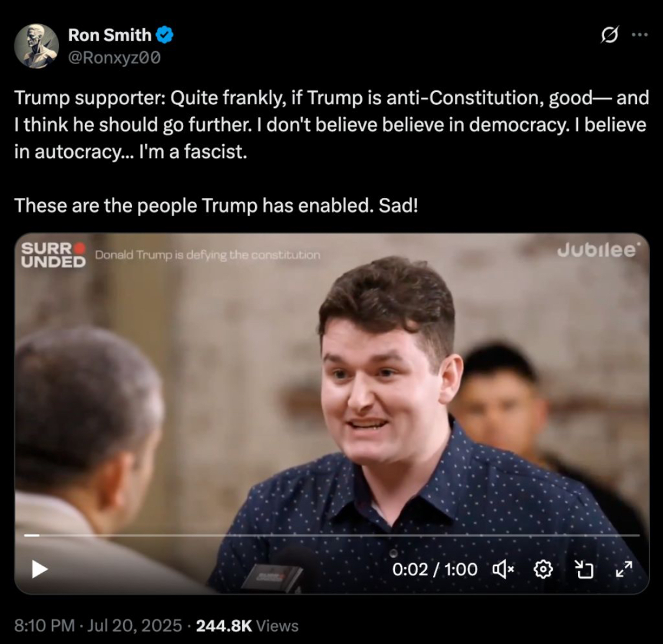
Task: Click the Jubilee watermark
Action: [x=598, y=250]
